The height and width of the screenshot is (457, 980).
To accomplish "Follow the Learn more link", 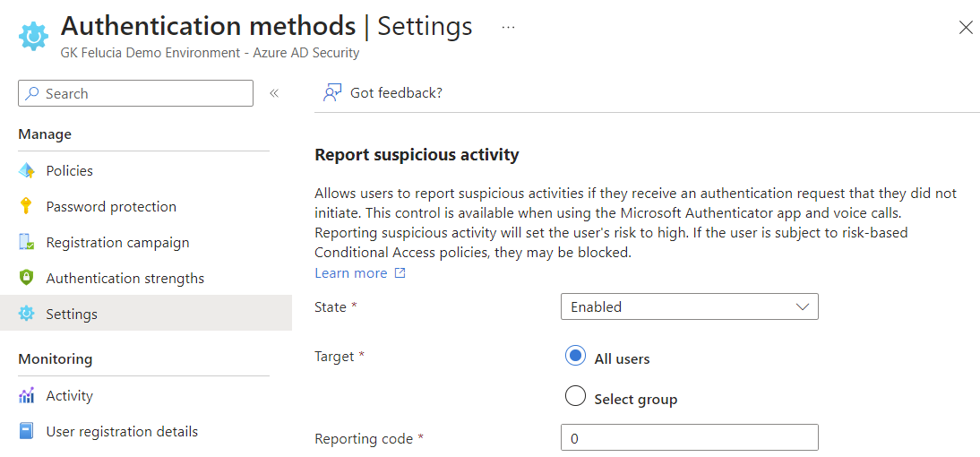I will [x=351, y=273].
